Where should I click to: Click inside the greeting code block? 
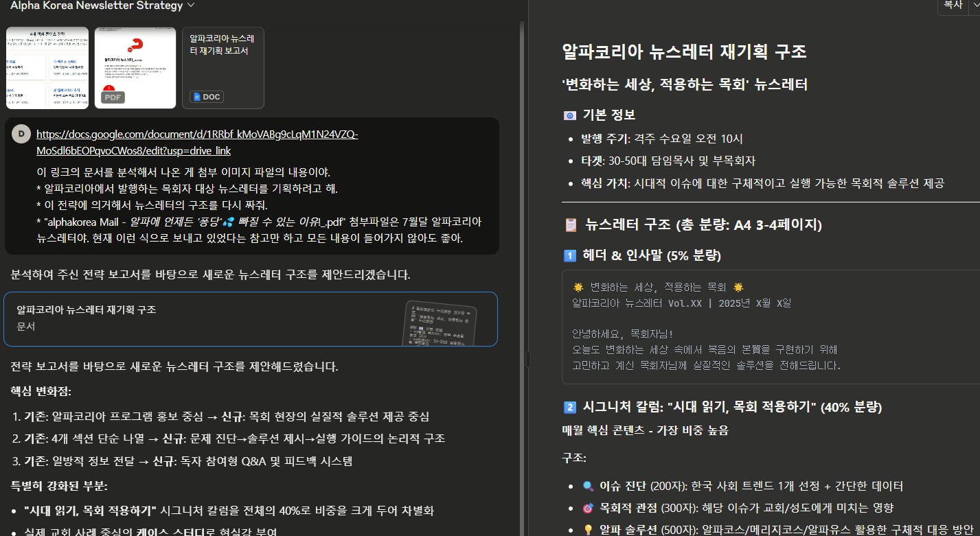coord(771,327)
